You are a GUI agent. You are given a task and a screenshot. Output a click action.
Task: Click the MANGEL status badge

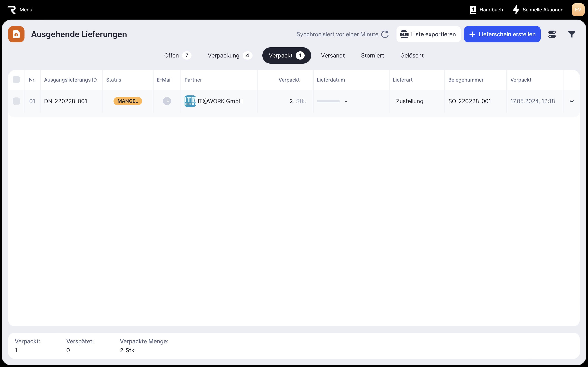click(128, 101)
